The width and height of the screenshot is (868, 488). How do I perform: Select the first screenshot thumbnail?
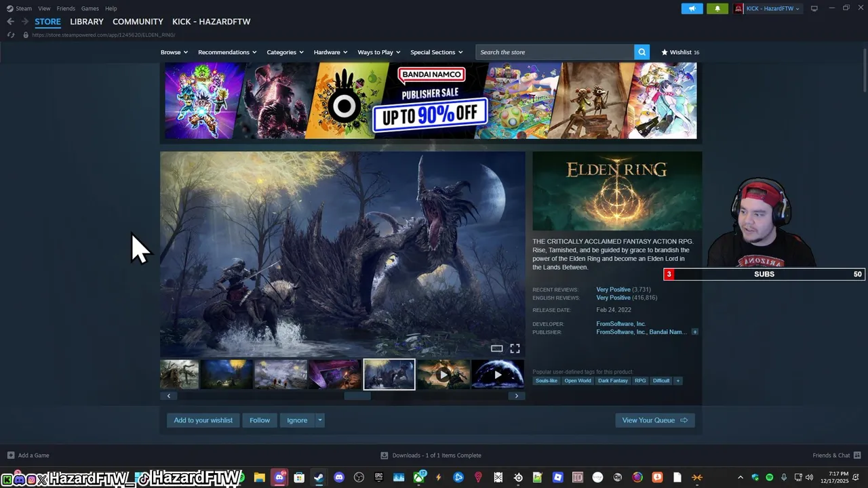(x=179, y=374)
